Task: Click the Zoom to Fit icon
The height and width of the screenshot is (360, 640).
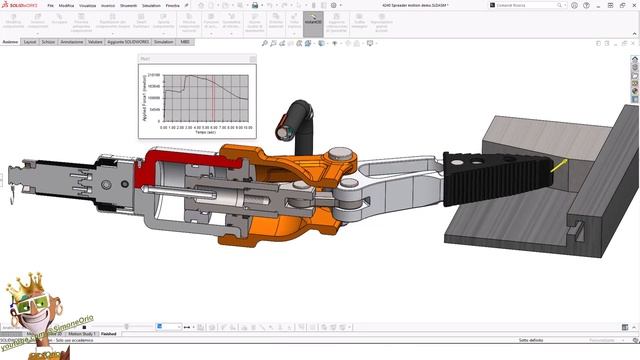Action: [265, 43]
